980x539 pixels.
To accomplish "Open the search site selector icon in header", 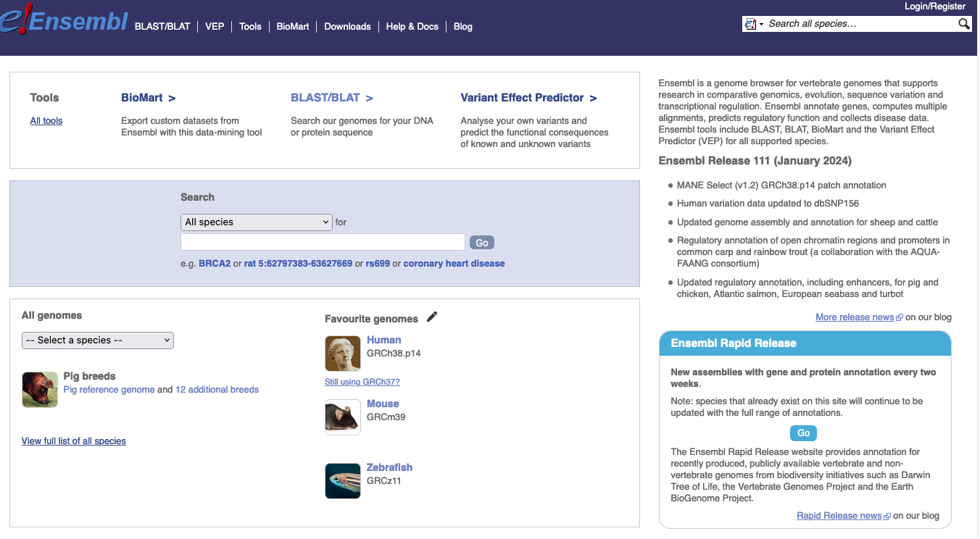I will pyautogui.click(x=753, y=24).
